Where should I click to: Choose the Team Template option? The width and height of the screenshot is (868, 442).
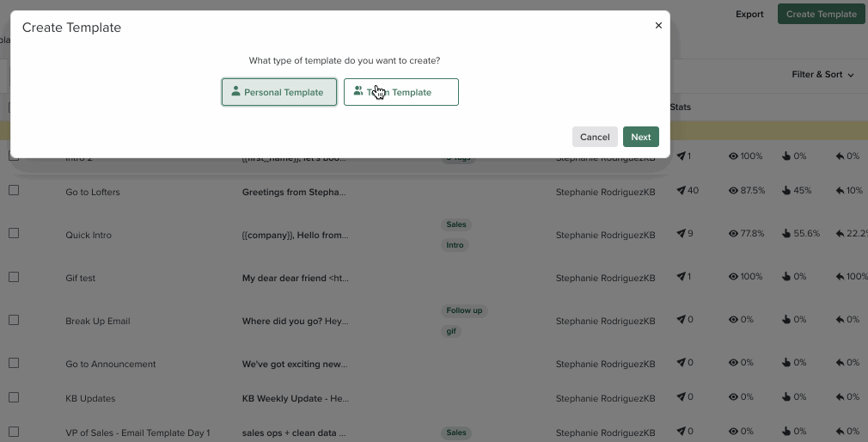click(400, 92)
